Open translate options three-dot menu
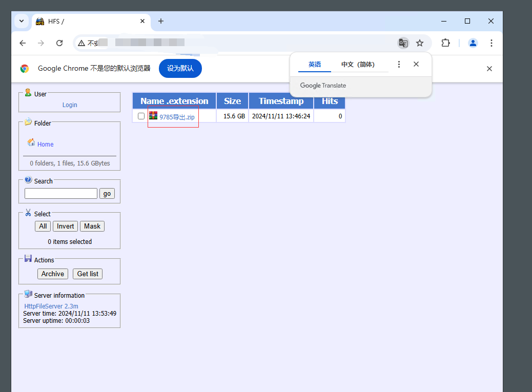The height and width of the screenshot is (392, 532). [x=399, y=64]
